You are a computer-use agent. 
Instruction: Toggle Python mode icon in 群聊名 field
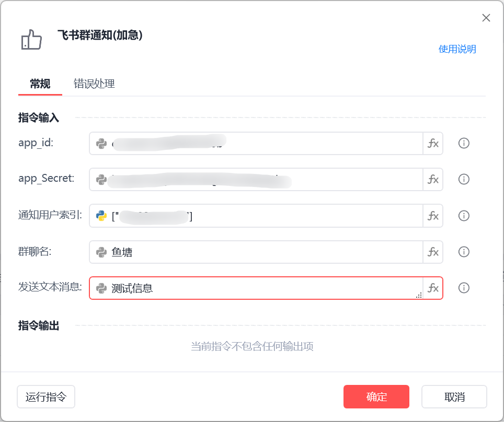click(x=101, y=252)
